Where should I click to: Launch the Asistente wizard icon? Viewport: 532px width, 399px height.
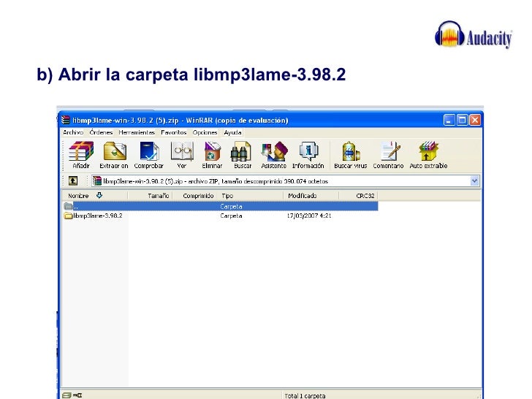tap(275, 151)
